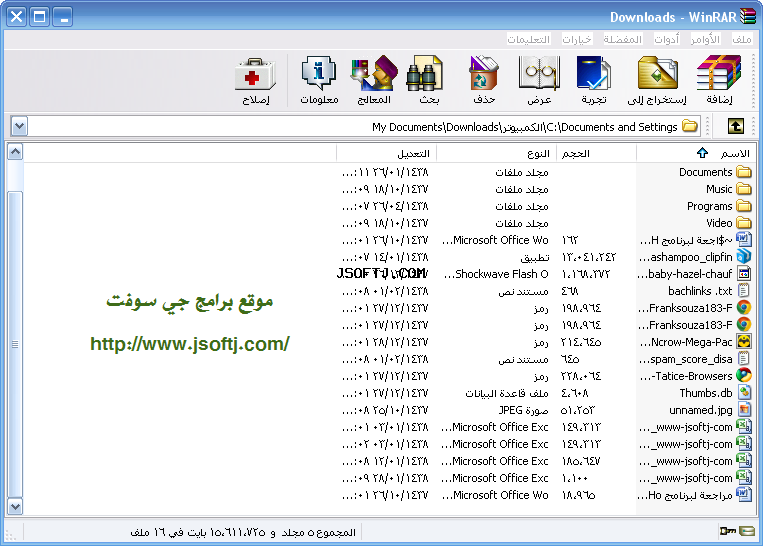This screenshot has width=763, height=546.
Task: Click the ملف قاعدة البيانات type cell
Action: pyautogui.click(x=507, y=393)
